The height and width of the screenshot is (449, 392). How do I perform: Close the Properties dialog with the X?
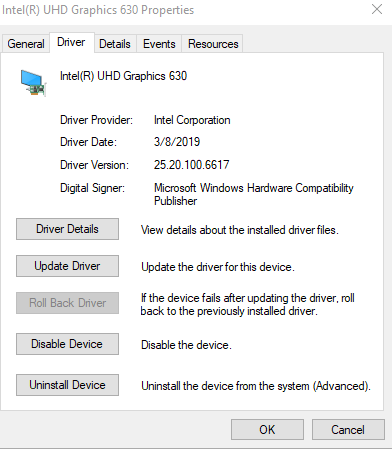tap(377, 9)
